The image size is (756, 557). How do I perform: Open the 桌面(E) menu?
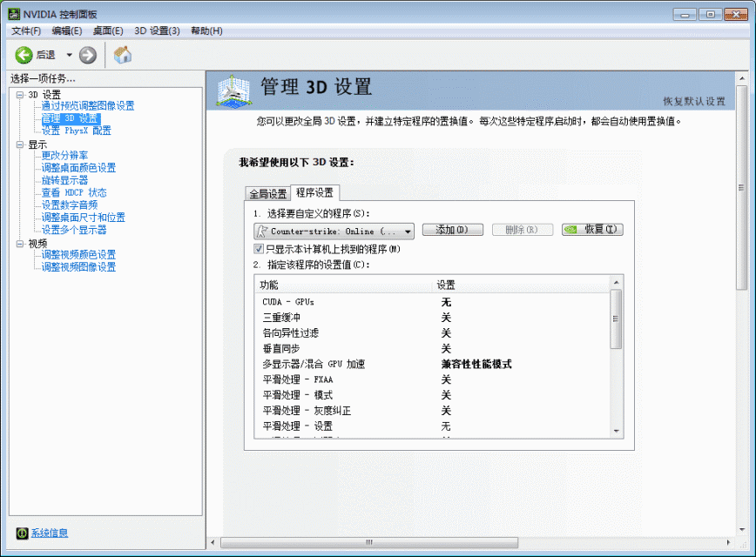(x=108, y=30)
